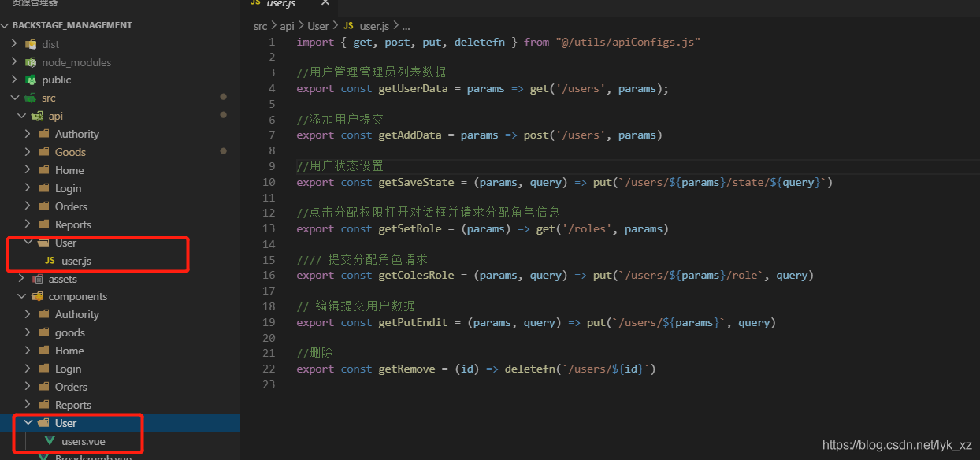
Task: Click the node_modules folder icon
Action: pyautogui.click(x=31, y=62)
